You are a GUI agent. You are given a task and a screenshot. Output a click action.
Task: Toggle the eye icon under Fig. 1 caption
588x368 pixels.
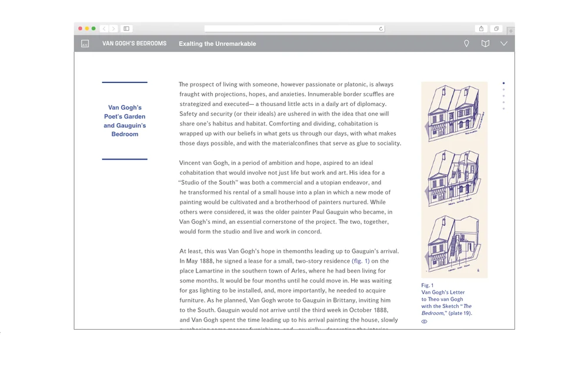click(424, 321)
